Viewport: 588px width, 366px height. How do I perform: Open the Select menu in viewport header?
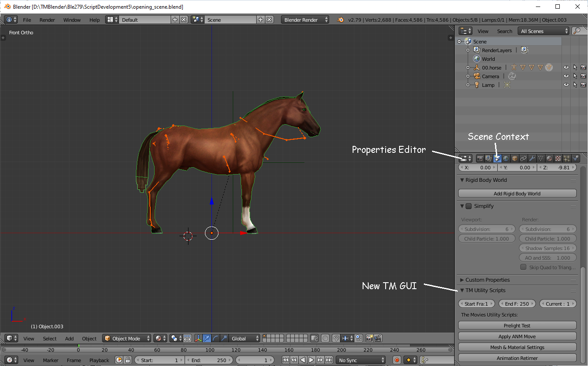[x=50, y=338]
